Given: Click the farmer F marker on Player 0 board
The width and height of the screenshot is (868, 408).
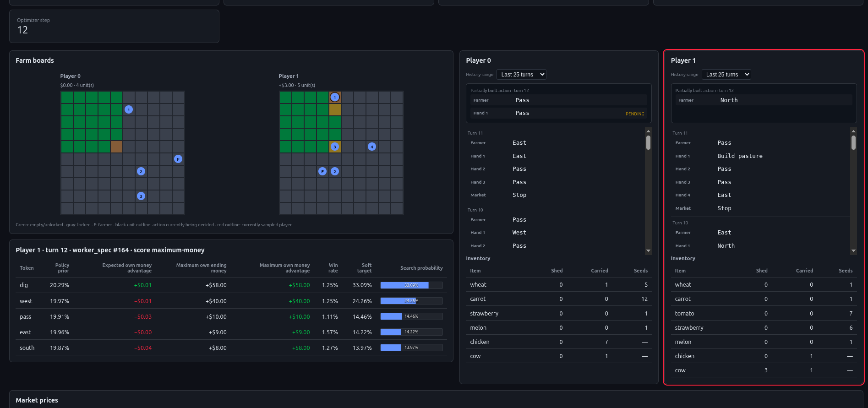Looking at the screenshot, I should point(178,159).
